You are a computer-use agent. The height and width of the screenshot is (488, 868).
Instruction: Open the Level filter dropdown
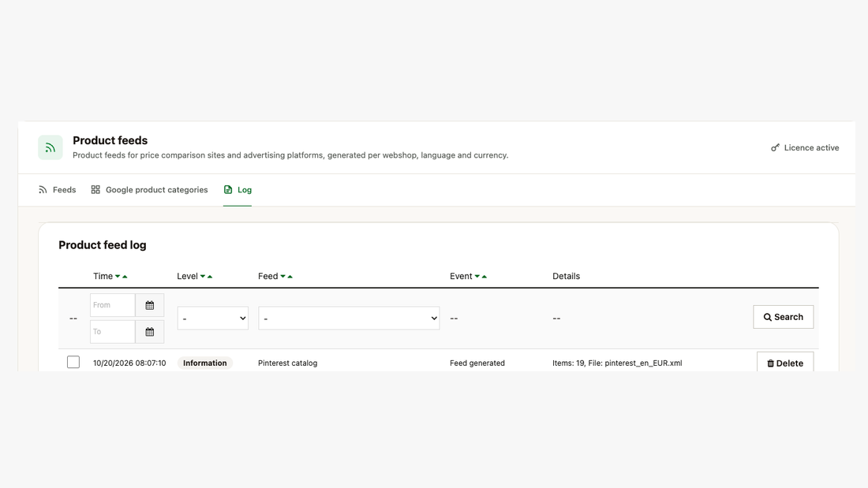point(212,319)
